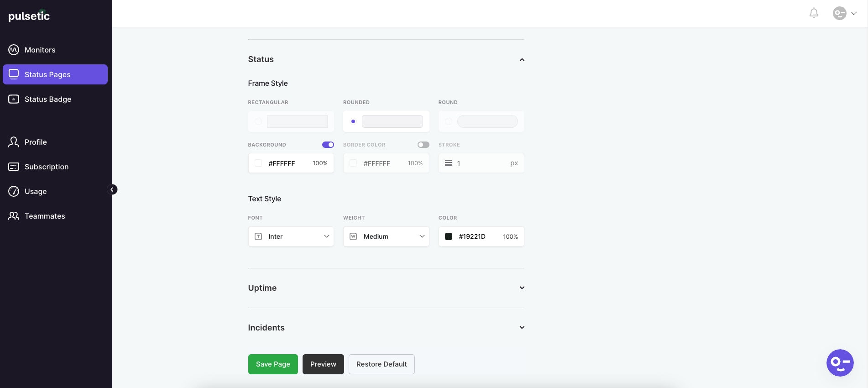The image size is (868, 388).
Task: Open the Weight dropdown showing Medium
Action: point(386,236)
